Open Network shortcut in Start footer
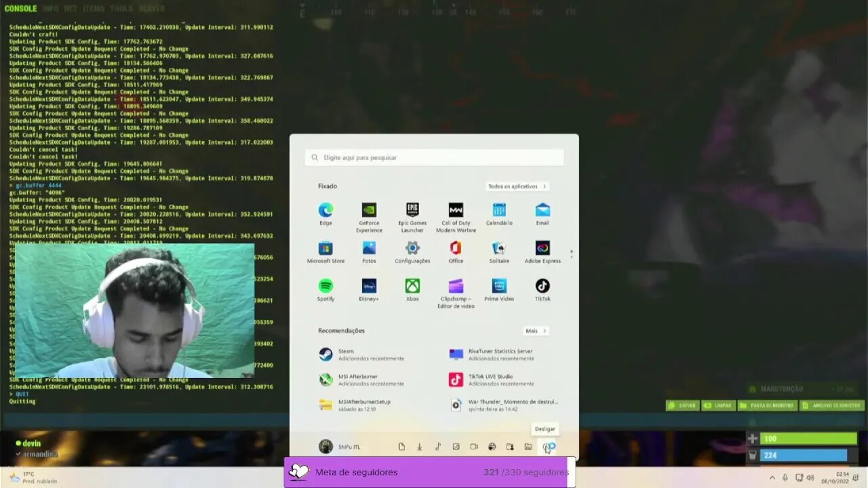868x488 pixels. pos(492,447)
